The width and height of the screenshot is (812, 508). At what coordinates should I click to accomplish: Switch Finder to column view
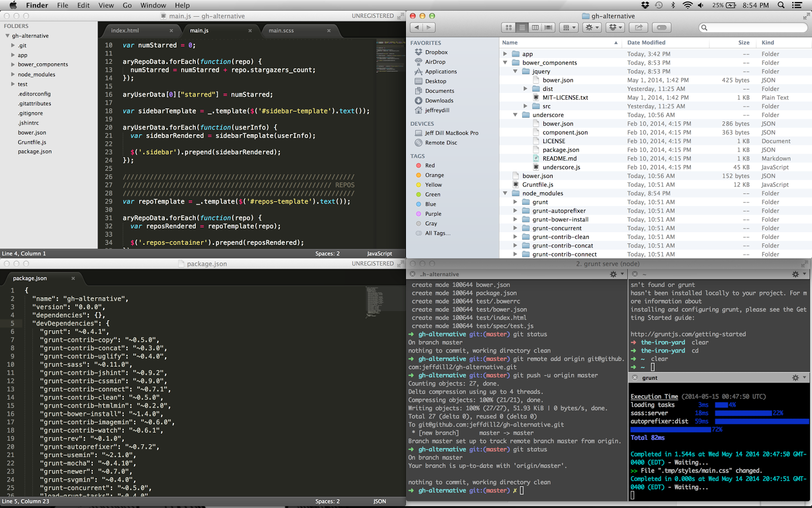(x=535, y=27)
